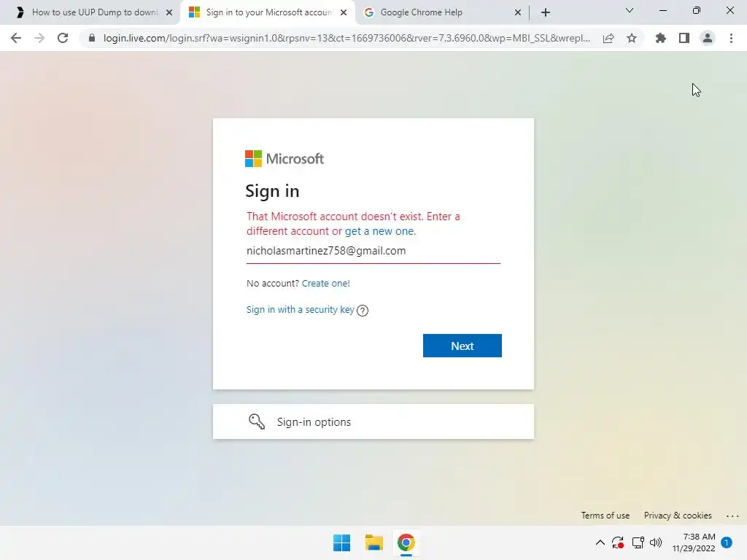Launch File Explorer from the taskbar
Viewport: 747px width, 560px height.
click(x=374, y=542)
